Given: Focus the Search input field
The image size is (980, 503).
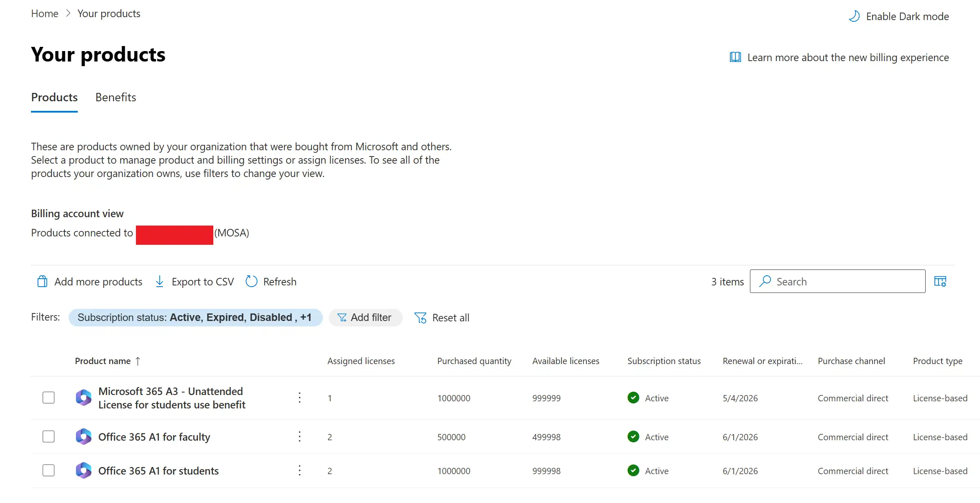Looking at the screenshot, I should coord(837,281).
